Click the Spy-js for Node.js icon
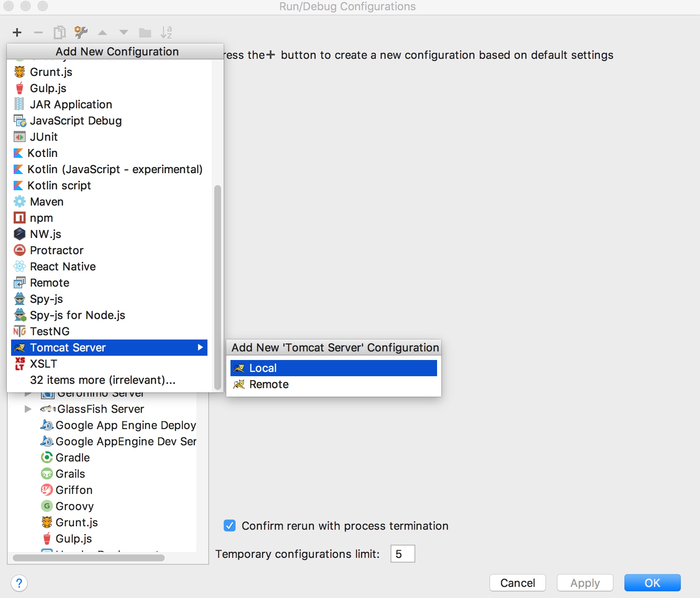 click(x=20, y=315)
